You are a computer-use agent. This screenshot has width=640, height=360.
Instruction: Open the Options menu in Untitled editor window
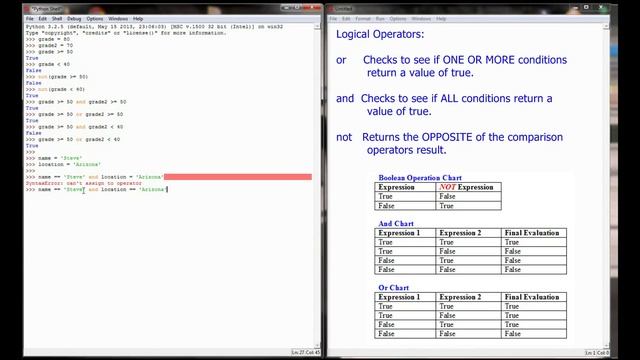coord(398,19)
